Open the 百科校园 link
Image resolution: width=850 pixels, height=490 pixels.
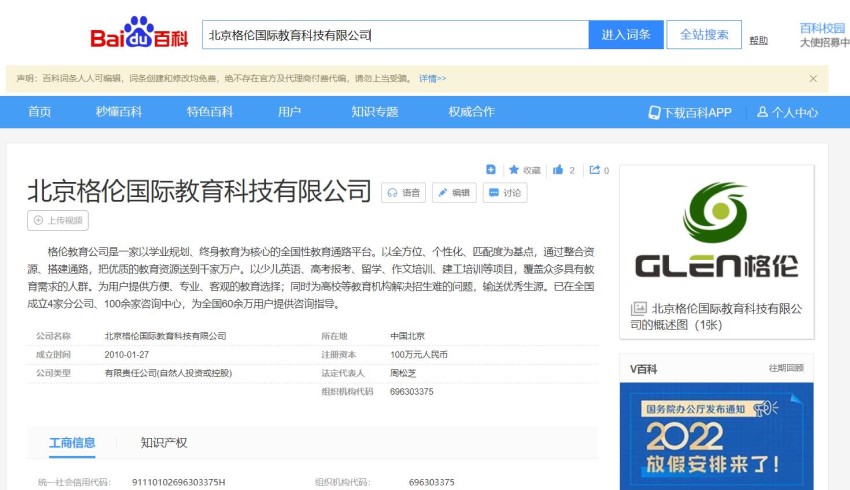pyautogui.click(x=822, y=28)
